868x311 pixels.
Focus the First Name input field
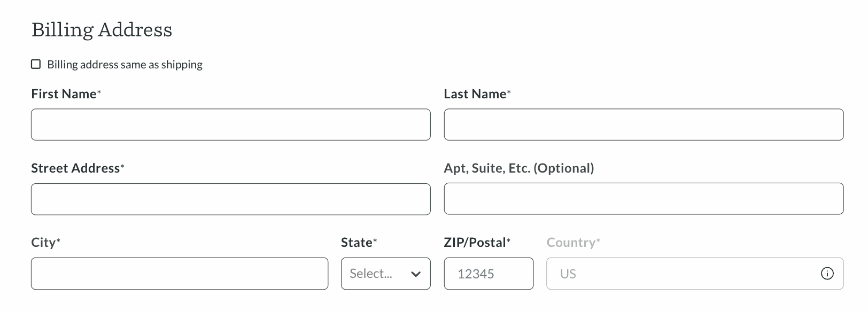(x=231, y=125)
